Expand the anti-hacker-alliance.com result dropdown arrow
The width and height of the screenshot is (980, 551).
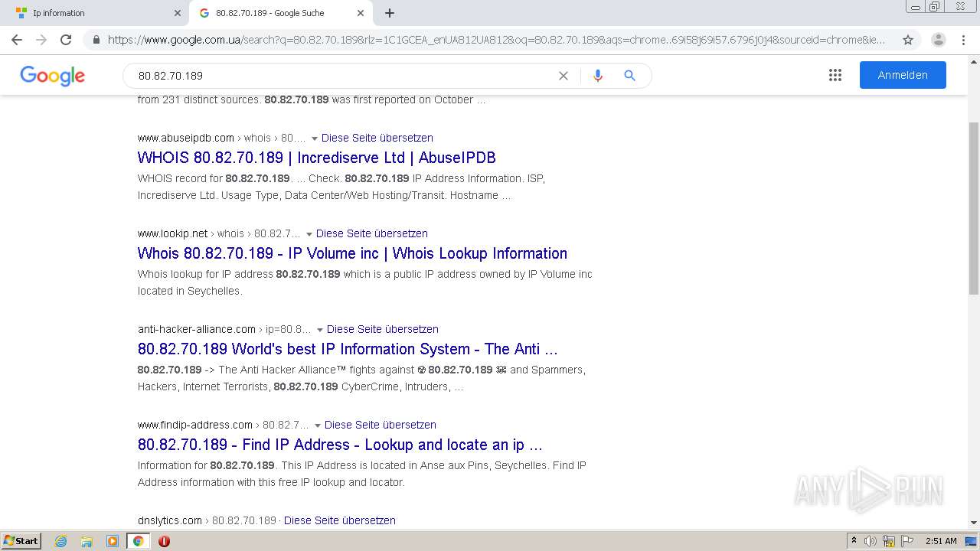(x=319, y=330)
